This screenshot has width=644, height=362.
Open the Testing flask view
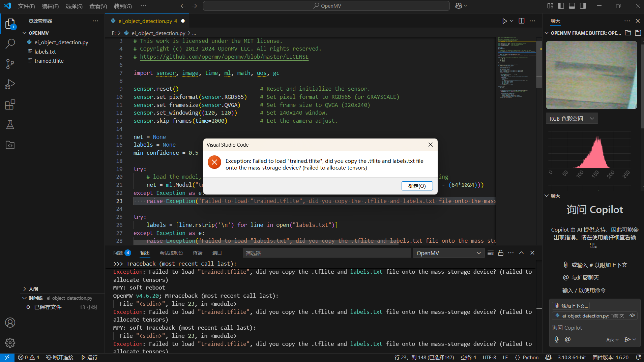click(10, 125)
